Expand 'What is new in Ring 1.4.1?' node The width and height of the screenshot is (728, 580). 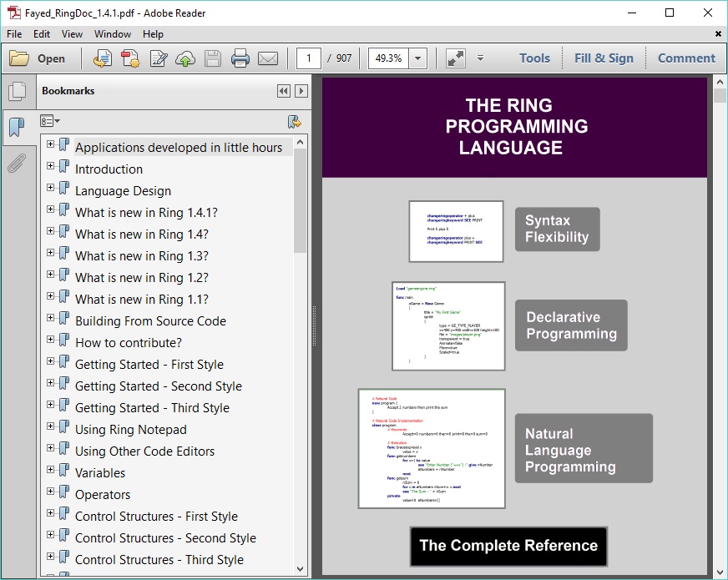[51, 209]
